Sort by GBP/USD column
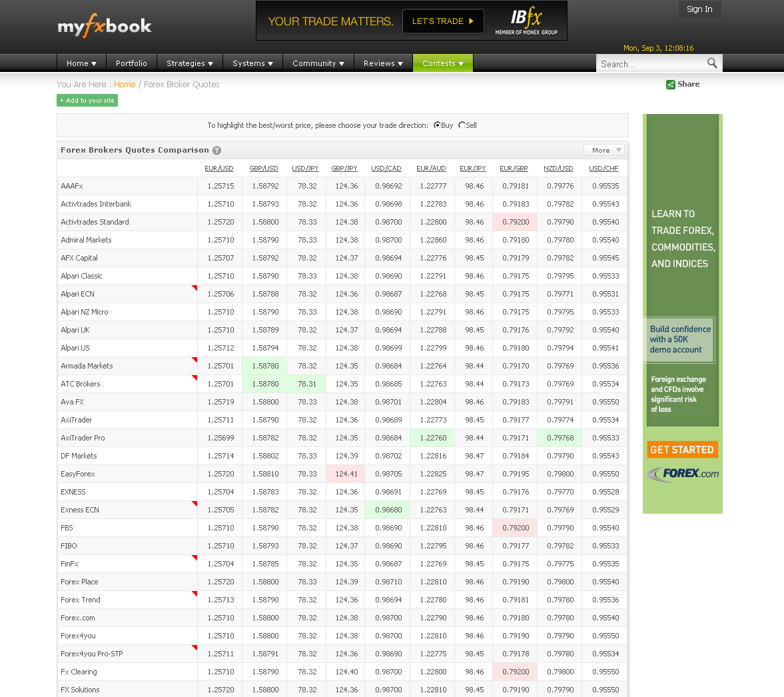Image resolution: width=784 pixels, height=697 pixels. pyautogui.click(x=264, y=168)
